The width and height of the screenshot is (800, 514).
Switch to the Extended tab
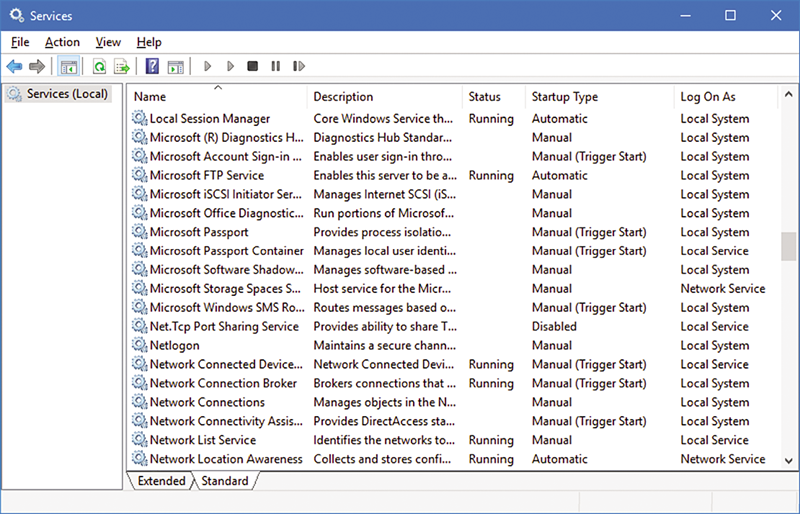161,481
